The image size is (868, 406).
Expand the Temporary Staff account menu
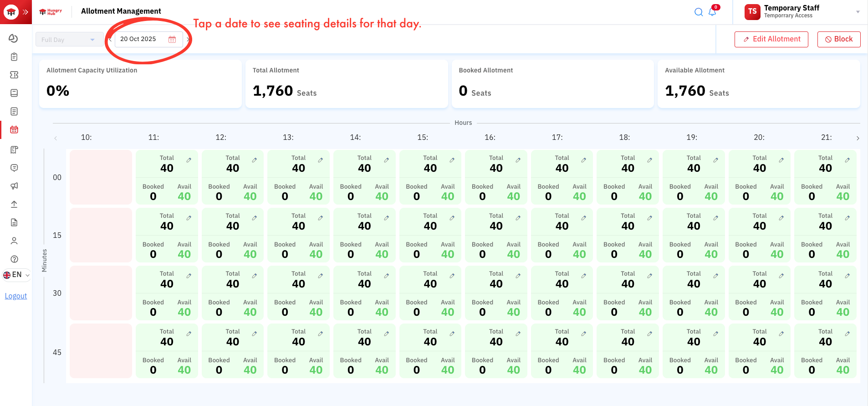coord(858,12)
